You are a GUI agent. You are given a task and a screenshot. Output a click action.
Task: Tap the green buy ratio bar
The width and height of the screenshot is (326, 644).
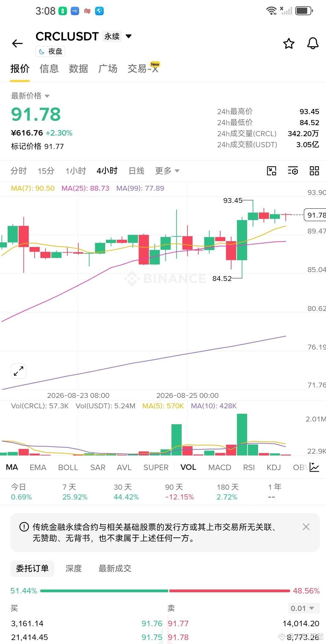click(104, 591)
